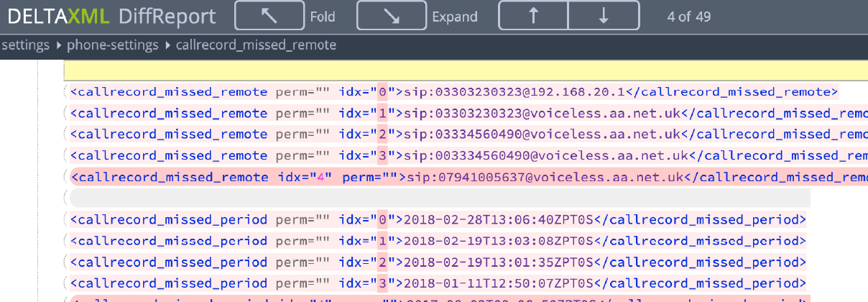Click breadcrumb arrow after 'settings'

(x=58, y=45)
